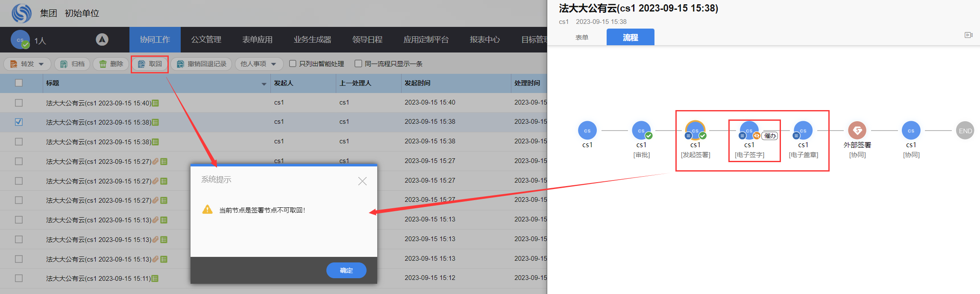Click the 取回 (retrieve) toolbar icon
The image size is (980, 294).
pyautogui.click(x=141, y=64)
